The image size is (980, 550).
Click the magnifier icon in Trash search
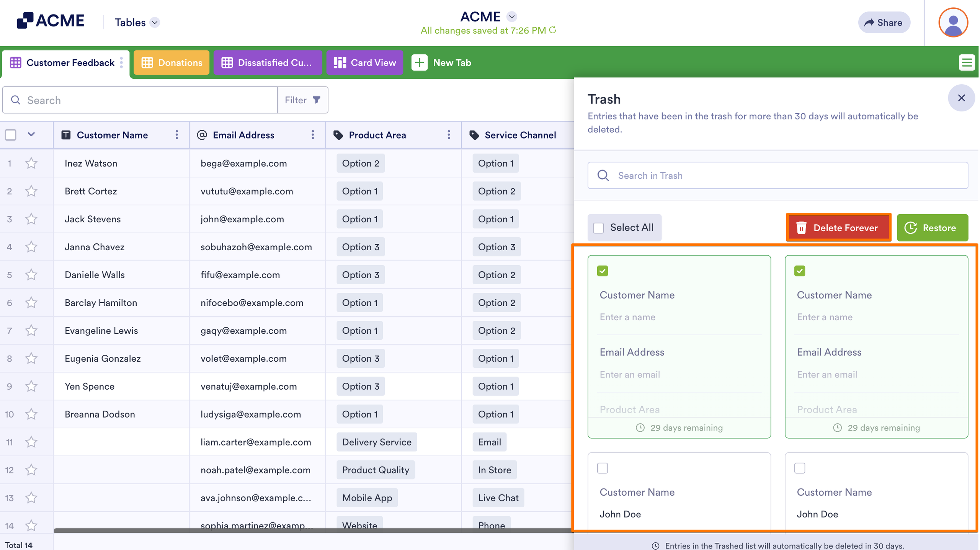pyautogui.click(x=603, y=175)
